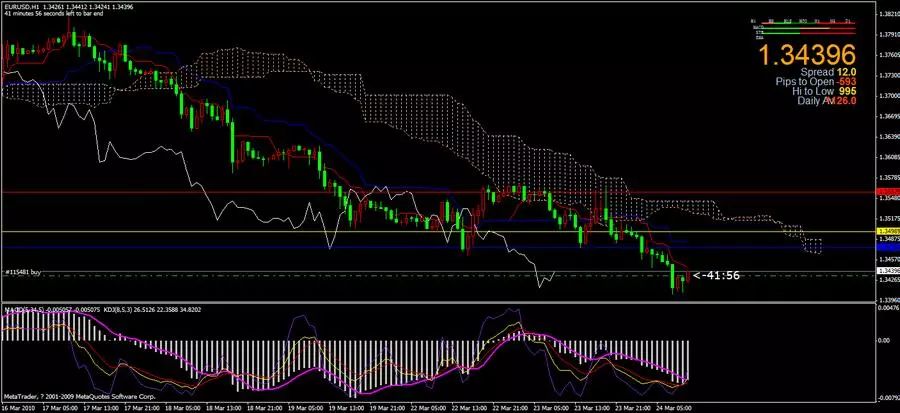Click the small Ichimoku cloud projection at far right

812,246
